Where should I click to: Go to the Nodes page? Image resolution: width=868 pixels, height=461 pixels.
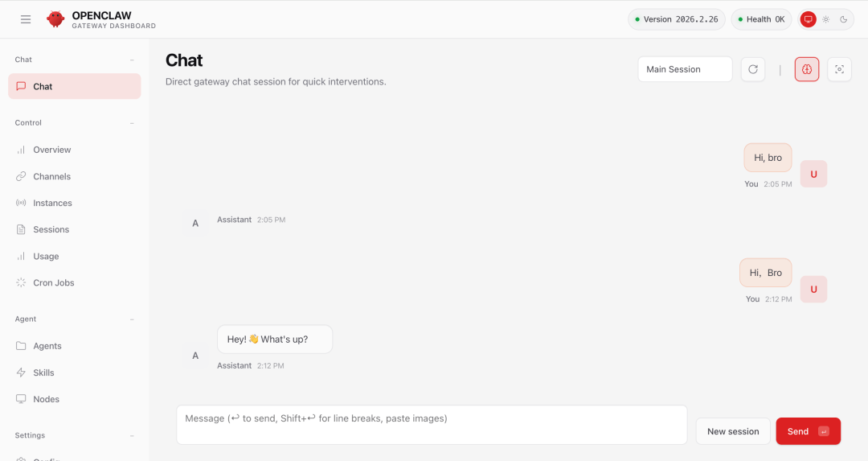click(46, 399)
